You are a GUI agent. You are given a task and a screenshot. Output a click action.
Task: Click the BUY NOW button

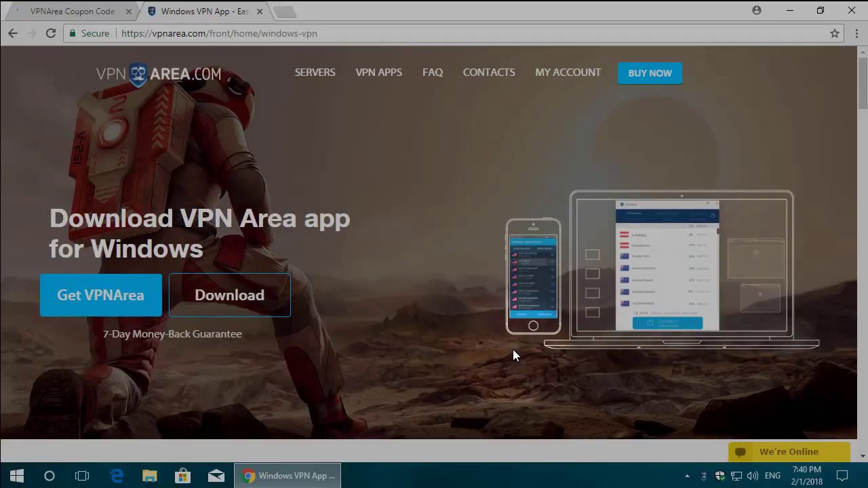650,73
